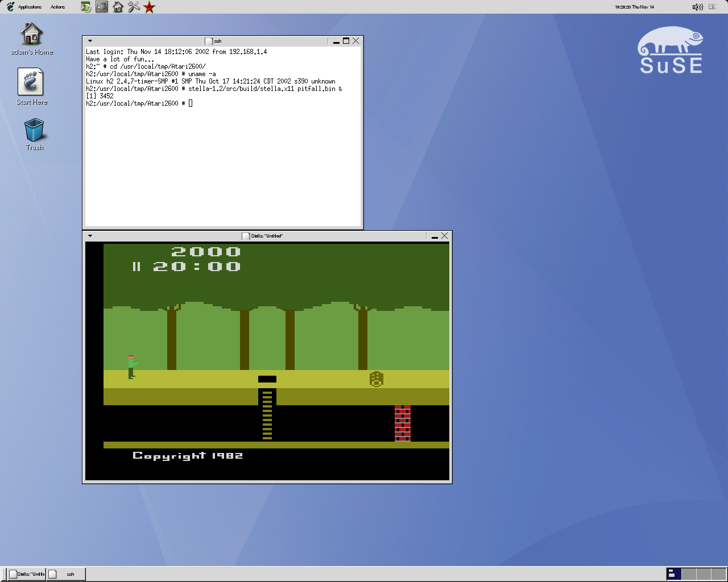The image size is (728, 582).
Task: Click the underground ladder in Pitfall
Action: tap(267, 415)
